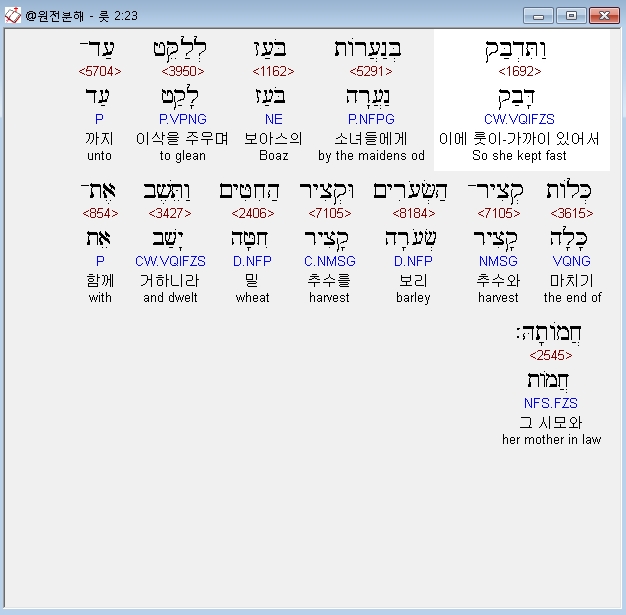This screenshot has height=615, width=626.
Task: Click the English gloss 'her mother in law'
Action: (551, 440)
